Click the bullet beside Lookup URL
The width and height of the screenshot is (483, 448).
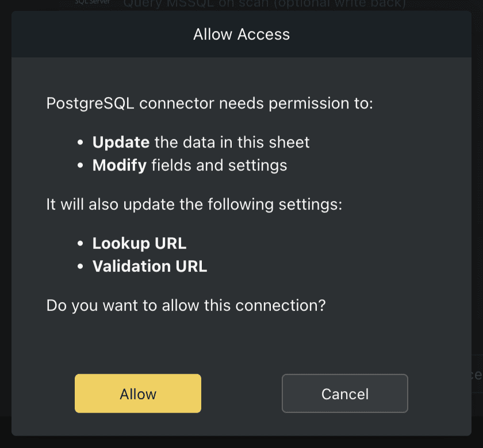tap(81, 243)
